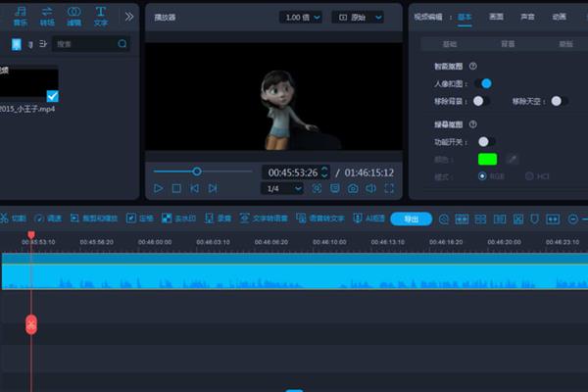This screenshot has height=392, width=588.
Task: Click the split-panel layout icon
Action: (500, 220)
